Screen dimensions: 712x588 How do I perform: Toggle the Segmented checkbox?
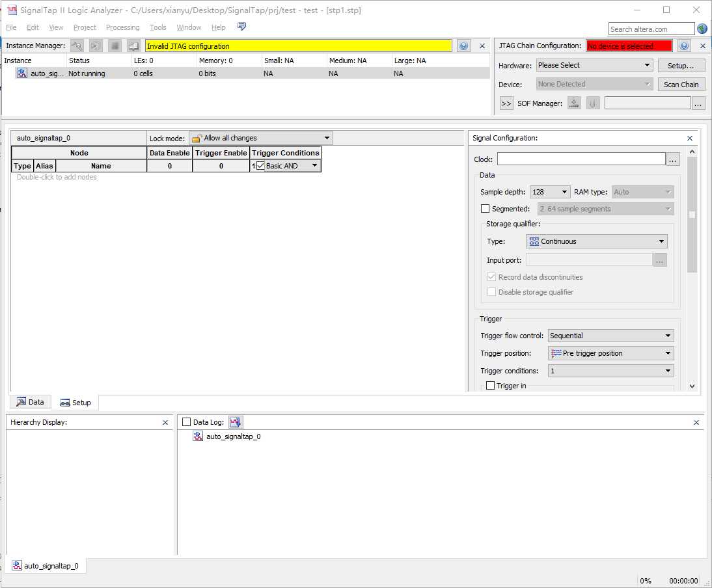[x=485, y=209]
